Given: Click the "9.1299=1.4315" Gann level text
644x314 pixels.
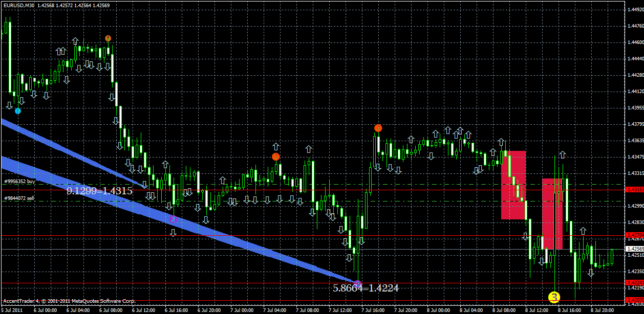Looking at the screenshot, I should tap(100, 190).
